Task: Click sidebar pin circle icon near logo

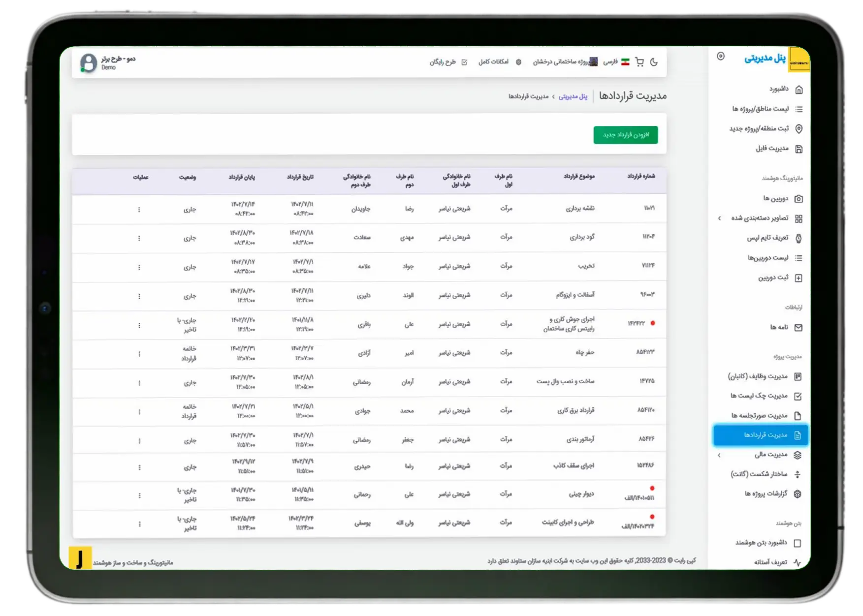Action: 721,56
